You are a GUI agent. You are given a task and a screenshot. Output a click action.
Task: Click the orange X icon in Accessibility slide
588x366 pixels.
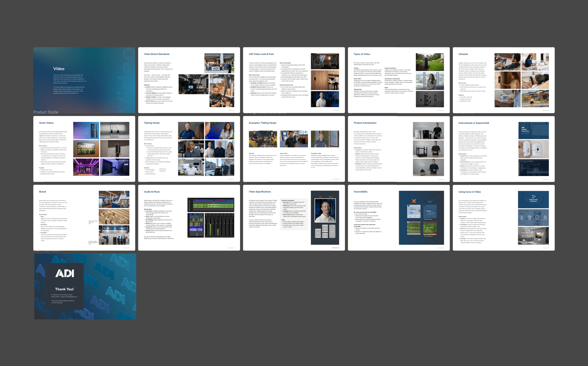click(414, 201)
